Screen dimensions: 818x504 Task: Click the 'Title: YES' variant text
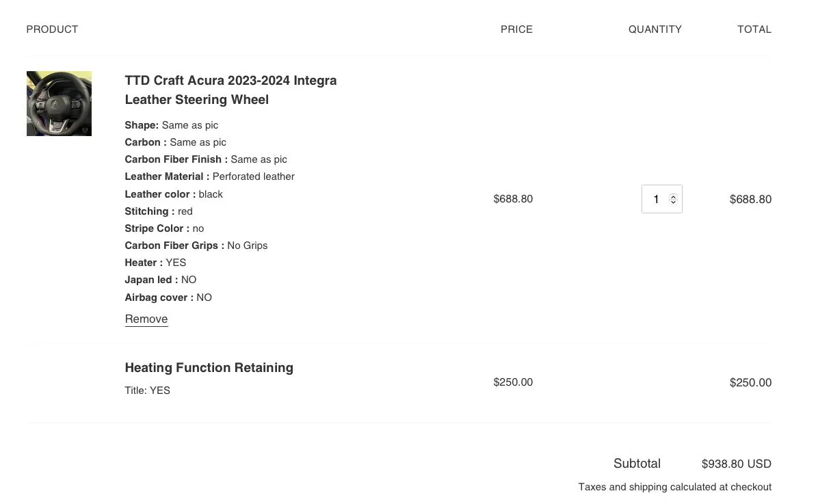click(147, 390)
